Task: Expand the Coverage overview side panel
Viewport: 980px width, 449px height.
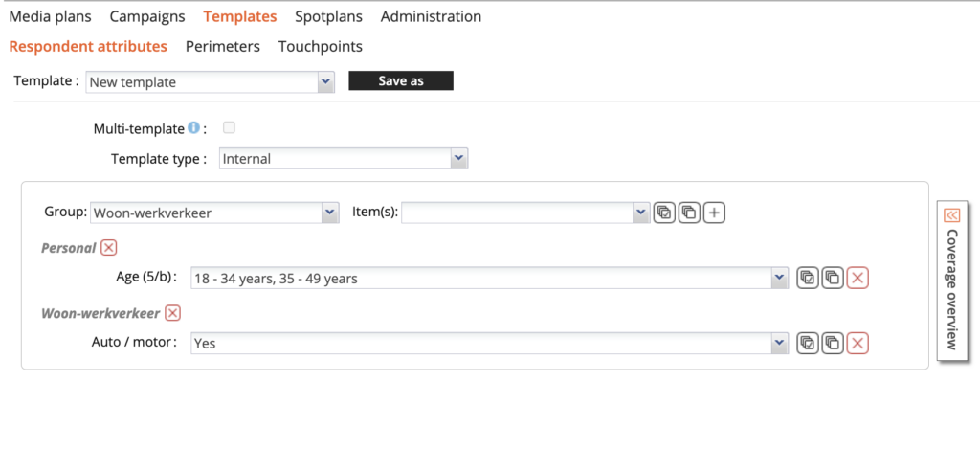Action: click(x=951, y=215)
